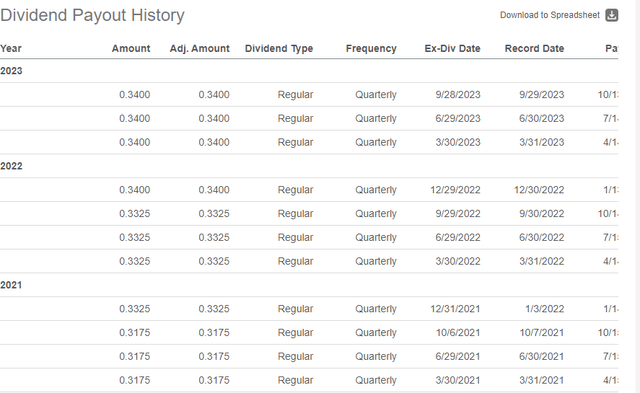This screenshot has width=640, height=393.
Task: Click ex-div date 12/31/2021
Action: 455,309
